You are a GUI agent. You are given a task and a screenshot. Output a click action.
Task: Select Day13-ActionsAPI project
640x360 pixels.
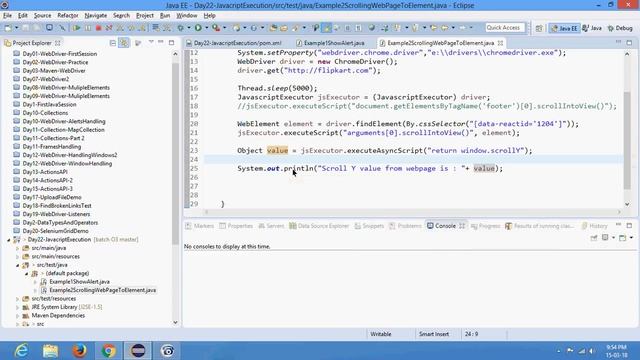[x=45, y=172]
